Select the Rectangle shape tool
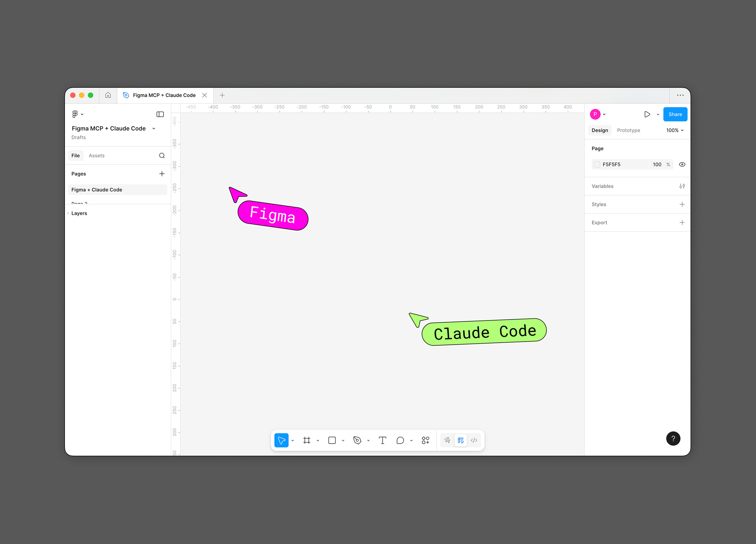This screenshot has width=756, height=544. point(332,440)
